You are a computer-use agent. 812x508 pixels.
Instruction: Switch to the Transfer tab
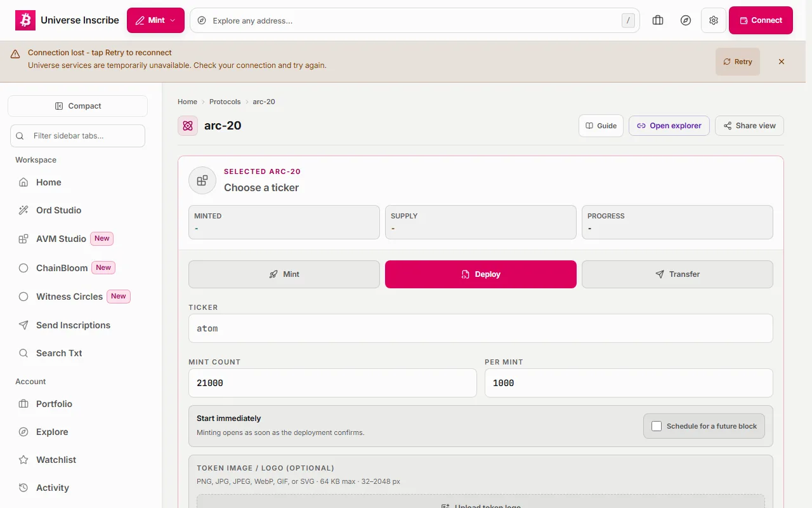pos(678,274)
